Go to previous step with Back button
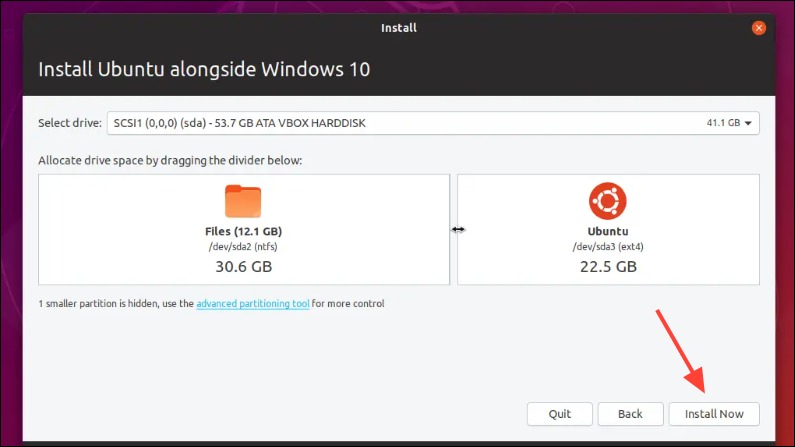This screenshot has height=447, width=795. [x=630, y=414]
